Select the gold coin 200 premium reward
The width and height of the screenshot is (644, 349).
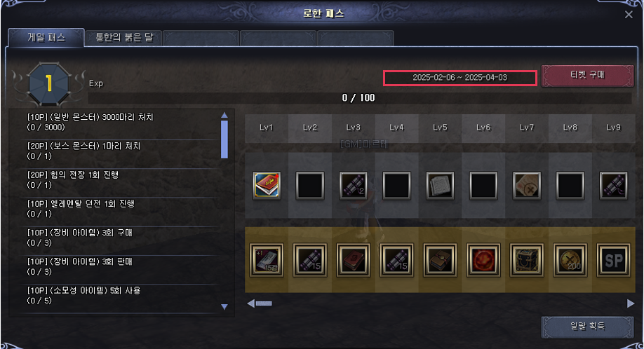(570, 260)
